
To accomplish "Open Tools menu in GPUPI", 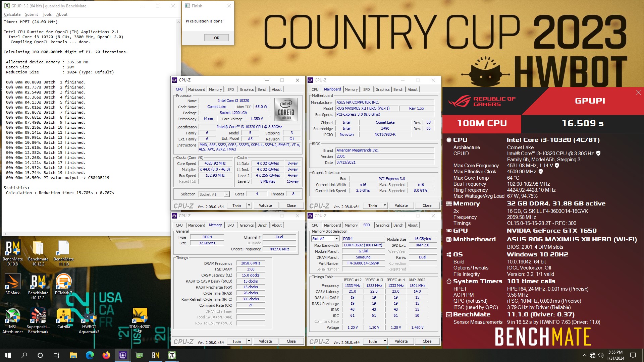I will pos(47,14).
